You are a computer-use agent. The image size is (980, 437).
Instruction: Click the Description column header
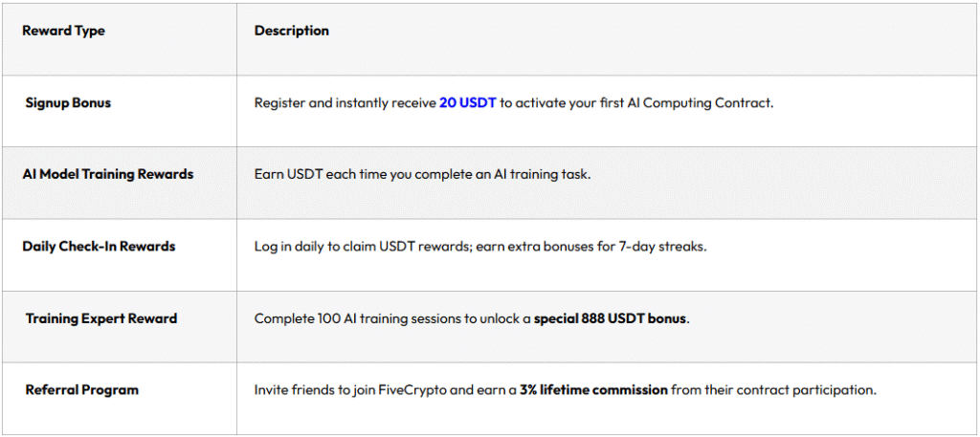point(291,31)
